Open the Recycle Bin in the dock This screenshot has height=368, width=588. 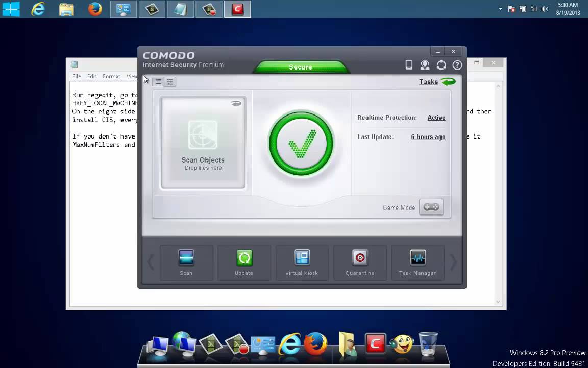point(428,343)
